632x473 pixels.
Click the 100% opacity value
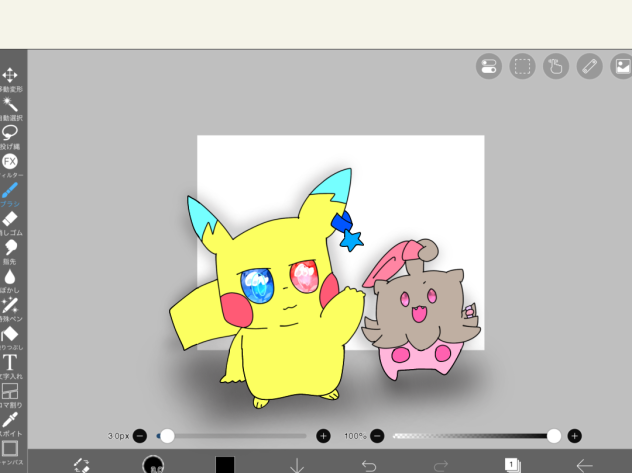coord(355,436)
